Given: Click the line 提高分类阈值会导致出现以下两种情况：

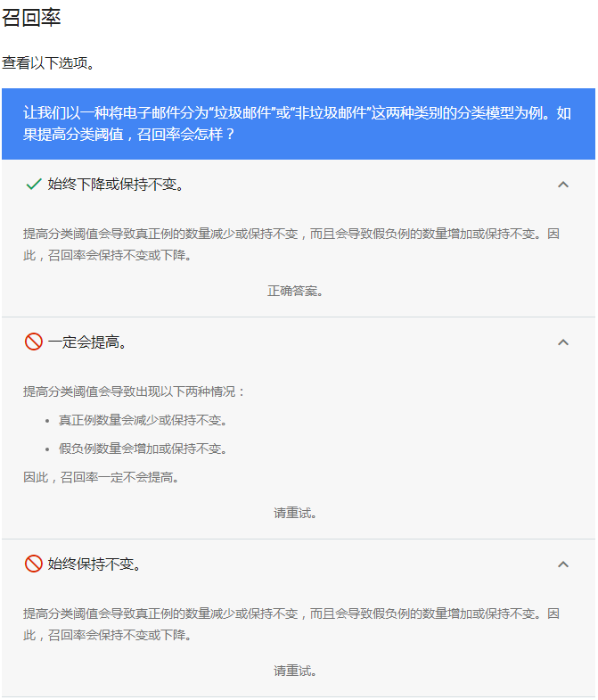Looking at the screenshot, I should 134,391.
